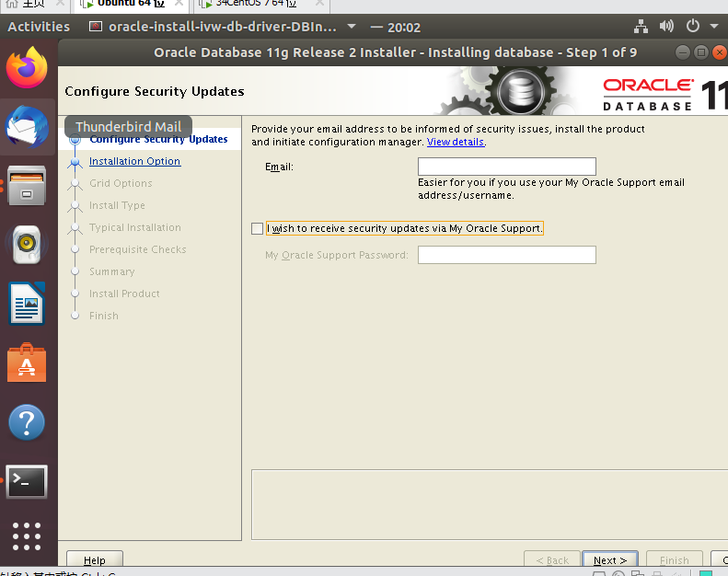The height and width of the screenshot is (576, 728).
Task: Expand the oracle-install app menu arrow
Action: pyautogui.click(x=352, y=26)
